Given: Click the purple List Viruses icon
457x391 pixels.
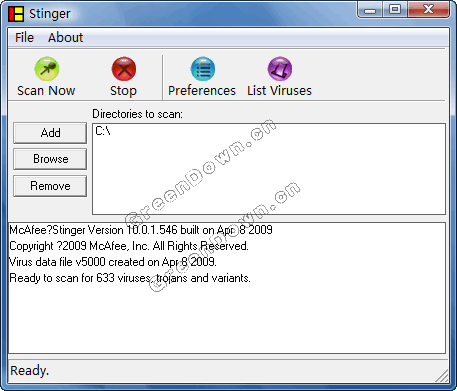Looking at the screenshot, I should click(280, 69).
